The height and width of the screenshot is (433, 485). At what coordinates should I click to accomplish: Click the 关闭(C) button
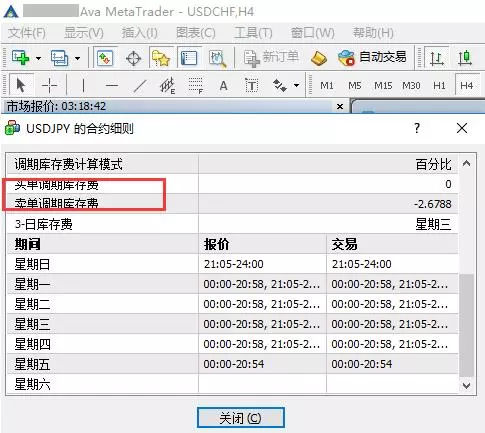(x=241, y=418)
